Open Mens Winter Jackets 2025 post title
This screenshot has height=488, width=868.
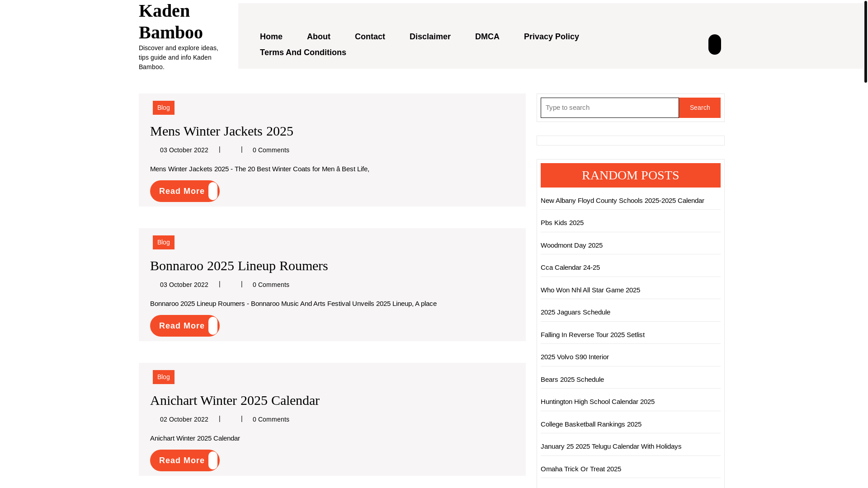(x=222, y=131)
